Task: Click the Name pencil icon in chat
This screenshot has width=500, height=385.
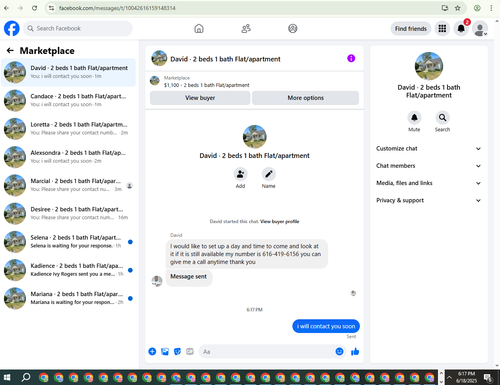Action: click(x=269, y=174)
